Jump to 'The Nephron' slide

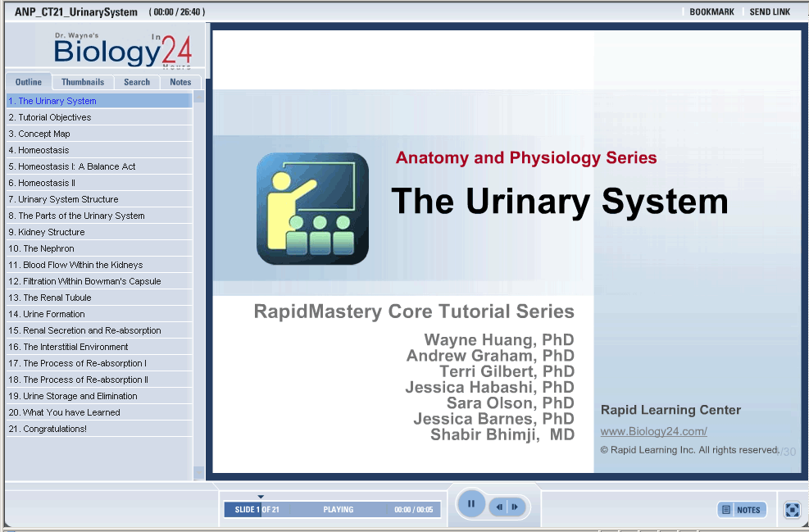click(48, 248)
